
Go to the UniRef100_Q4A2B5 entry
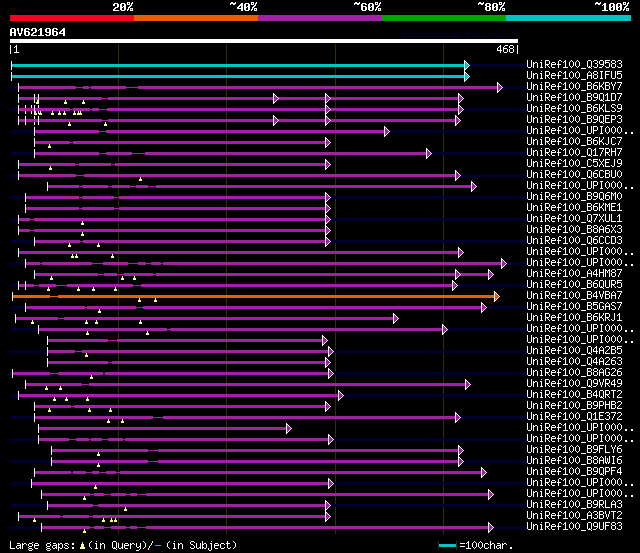(x=574, y=350)
